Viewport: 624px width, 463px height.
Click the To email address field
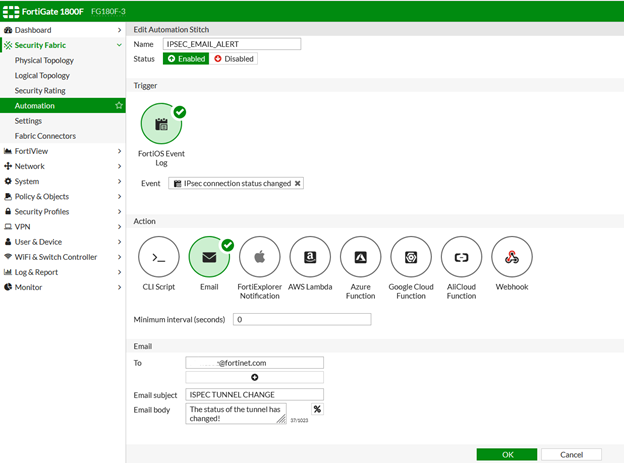255,363
